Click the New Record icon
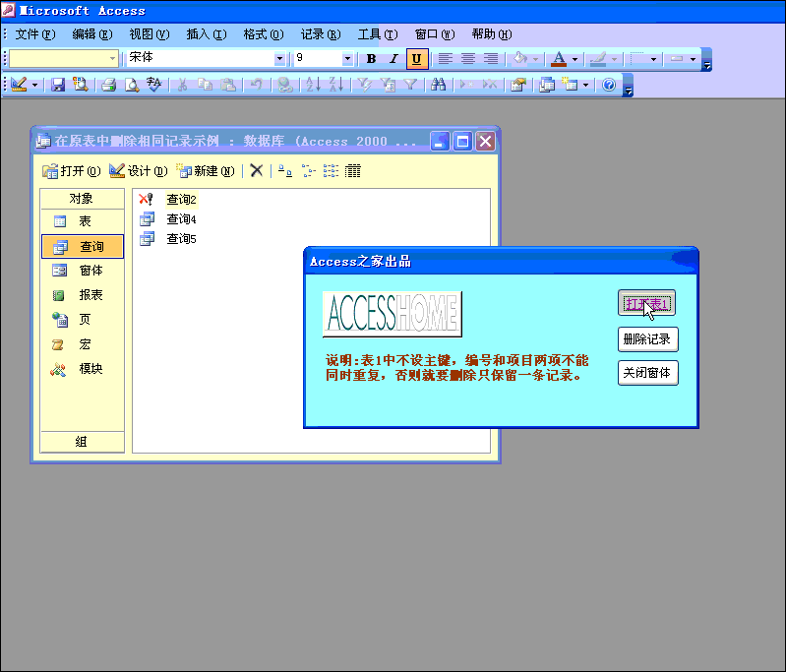Image resolution: width=786 pixels, height=672 pixels. coord(466,85)
